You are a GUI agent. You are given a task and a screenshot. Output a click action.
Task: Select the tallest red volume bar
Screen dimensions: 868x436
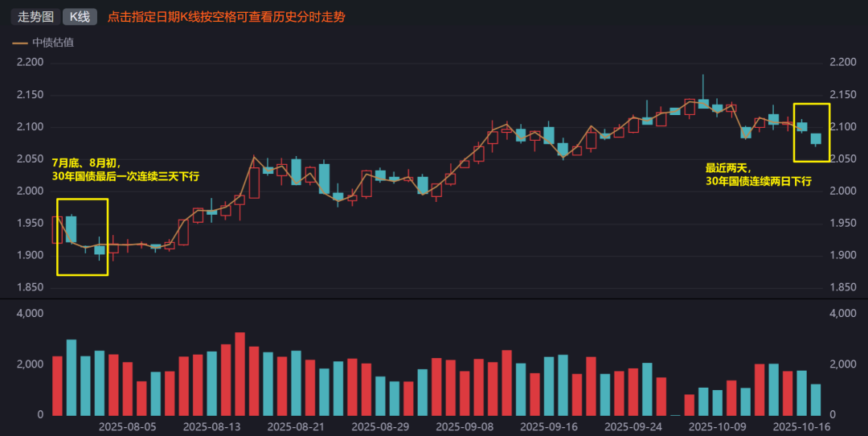(x=240, y=374)
